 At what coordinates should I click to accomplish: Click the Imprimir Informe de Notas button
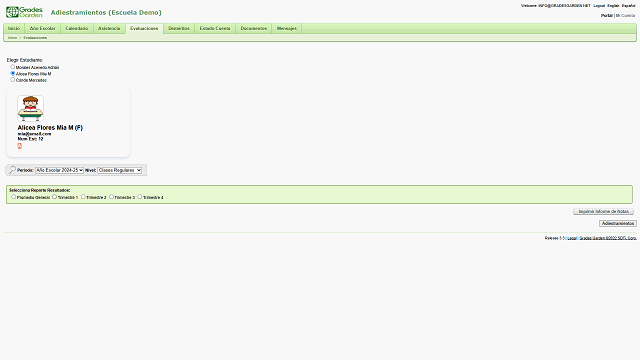tap(603, 211)
